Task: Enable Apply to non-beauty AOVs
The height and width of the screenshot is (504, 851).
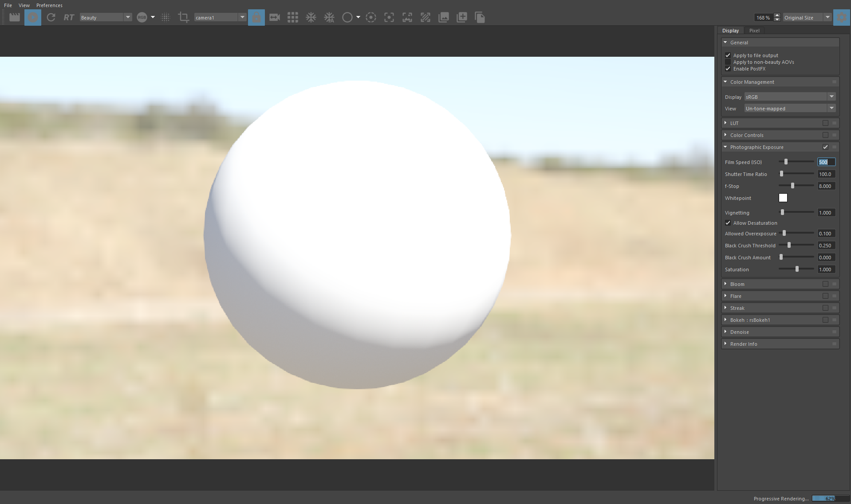Action: pyautogui.click(x=728, y=62)
